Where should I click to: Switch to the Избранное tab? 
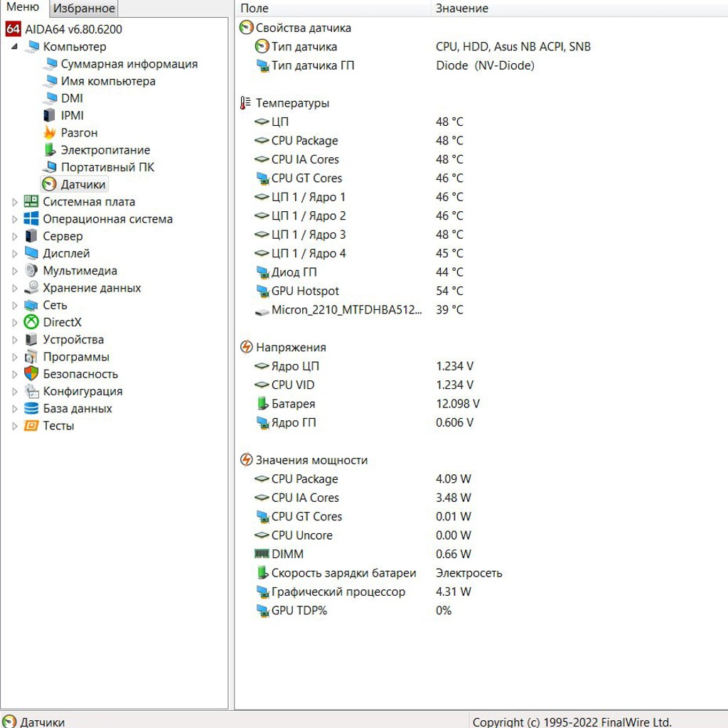click(84, 9)
